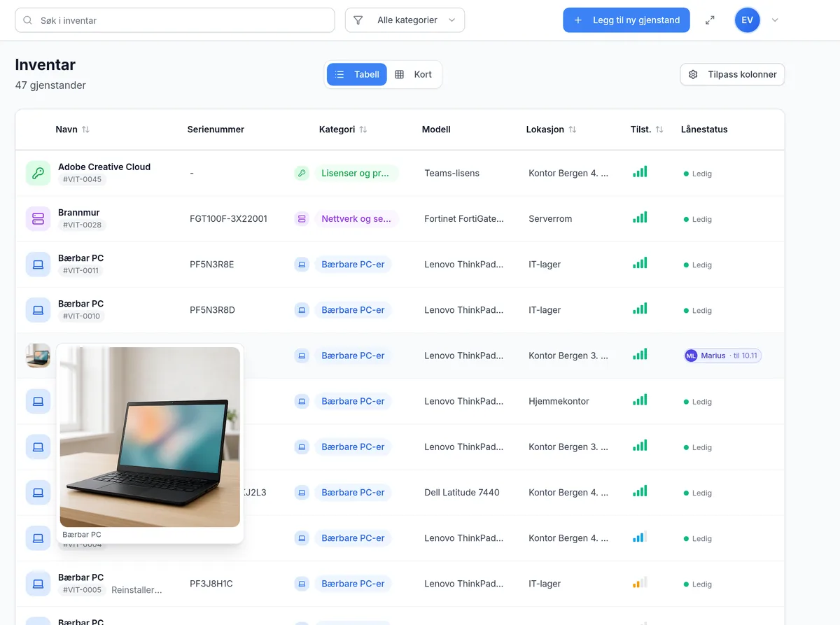Open fullscreen with the expand arrows icon
The height and width of the screenshot is (625, 840).
[710, 20]
